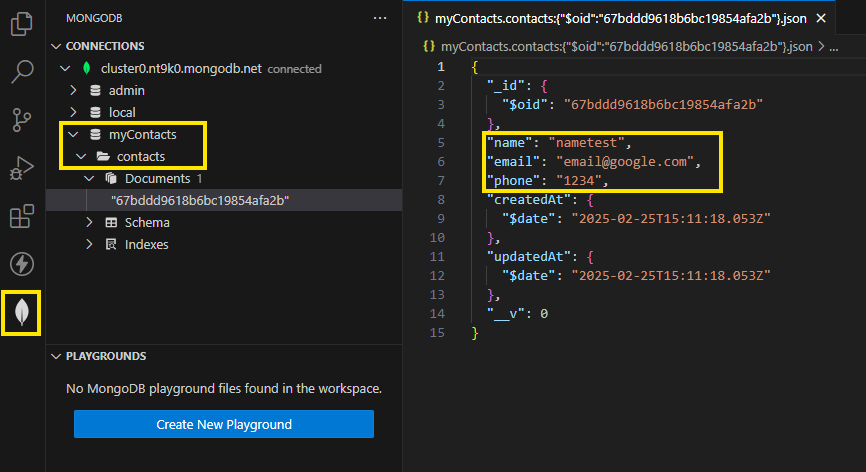Expand the Indexes node
The height and width of the screenshot is (472, 866).
coord(89,244)
